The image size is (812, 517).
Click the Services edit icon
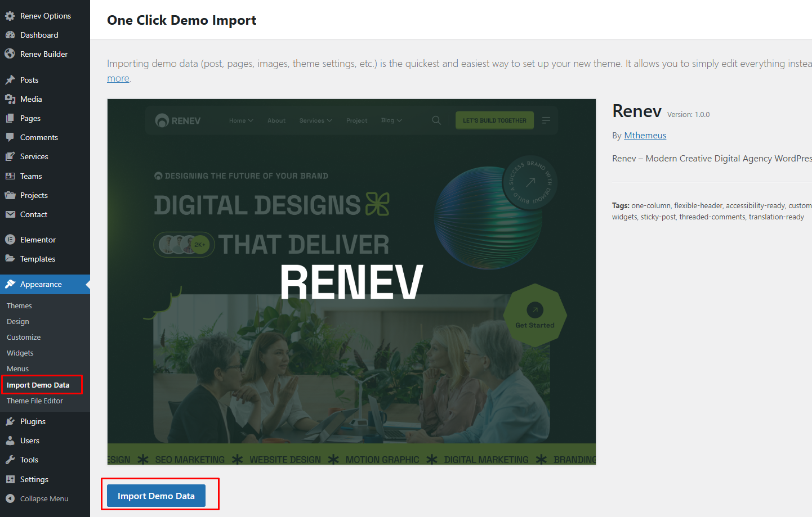[10, 156]
